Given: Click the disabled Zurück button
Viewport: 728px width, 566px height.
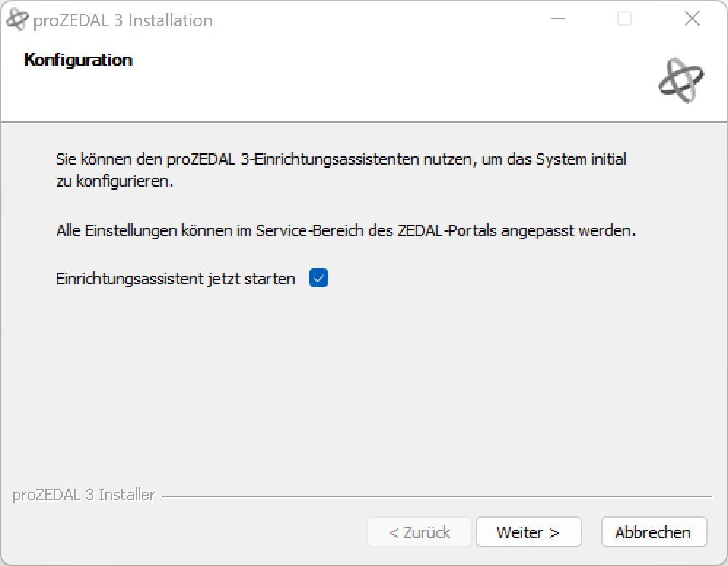Looking at the screenshot, I should pyautogui.click(x=419, y=532).
